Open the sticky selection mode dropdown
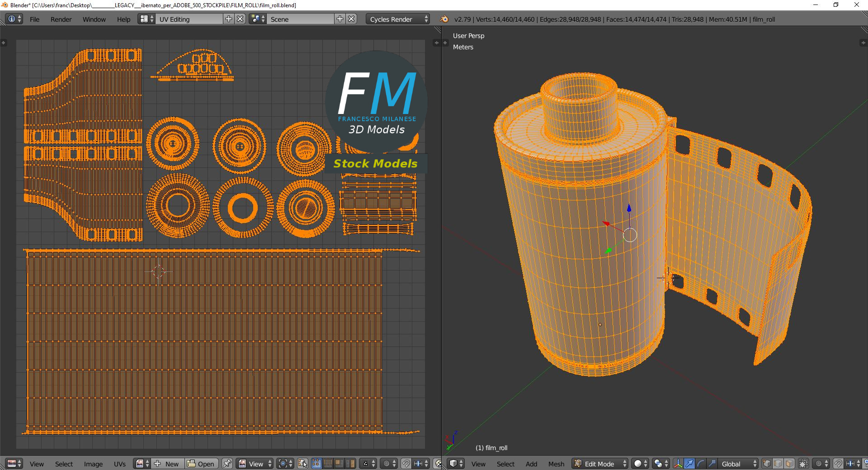 tap(368, 464)
